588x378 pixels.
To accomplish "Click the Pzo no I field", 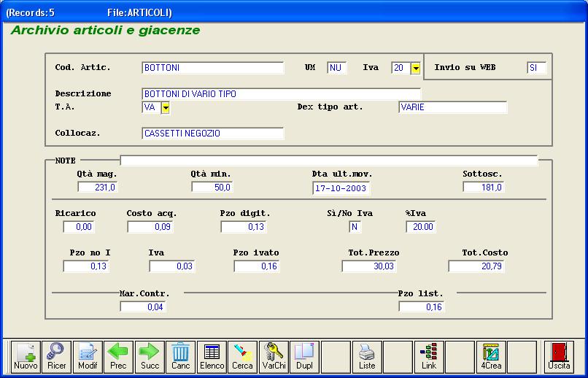I will 86,266.
